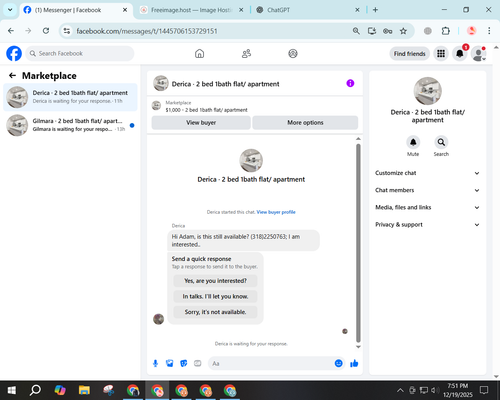Click the taskbar volume speaker icon
500x400 pixels.
[434, 390]
